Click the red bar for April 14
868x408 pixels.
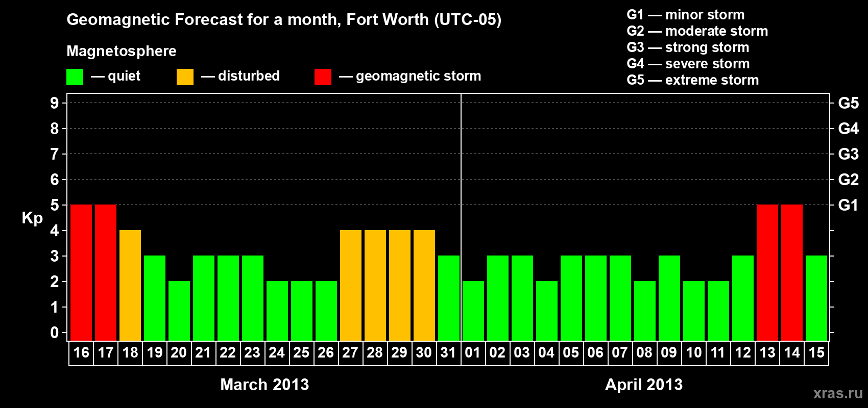(792, 272)
